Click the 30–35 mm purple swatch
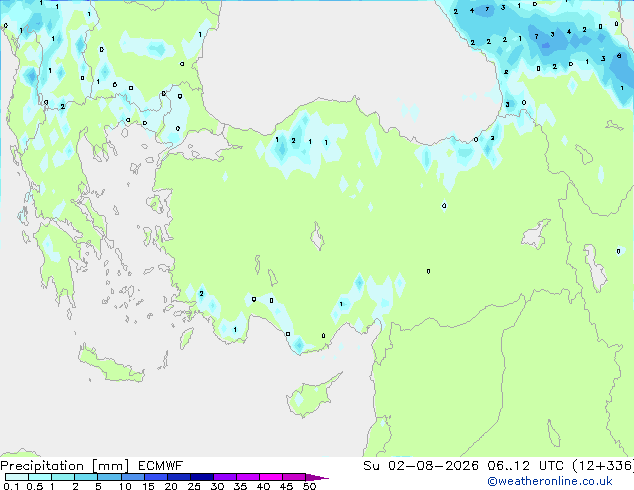The height and width of the screenshot is (490, 634). coord(225,477)
